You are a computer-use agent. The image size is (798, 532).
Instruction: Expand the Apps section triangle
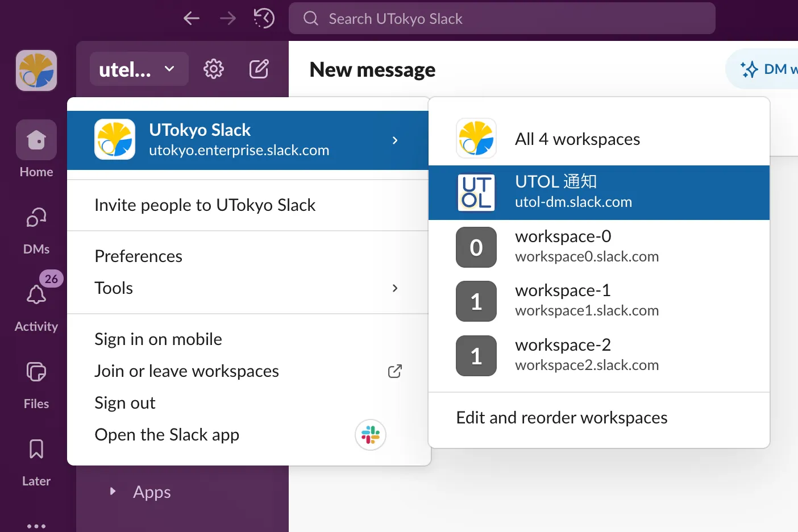point(113,491)
